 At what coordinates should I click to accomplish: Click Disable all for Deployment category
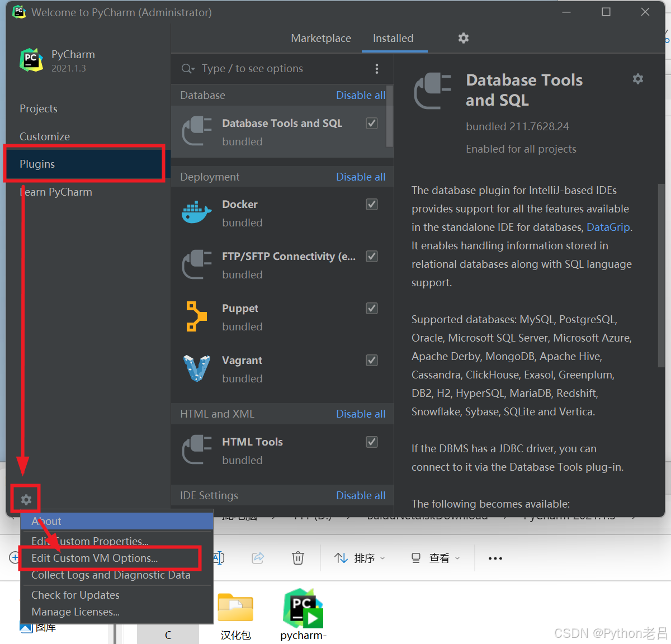(361, 177)
